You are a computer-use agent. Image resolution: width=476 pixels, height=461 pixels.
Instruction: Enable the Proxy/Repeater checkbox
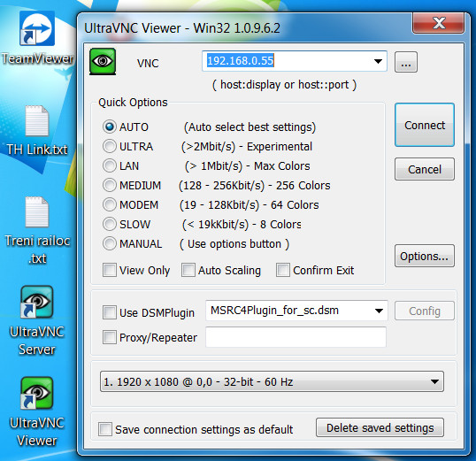[x=110, y=337]
